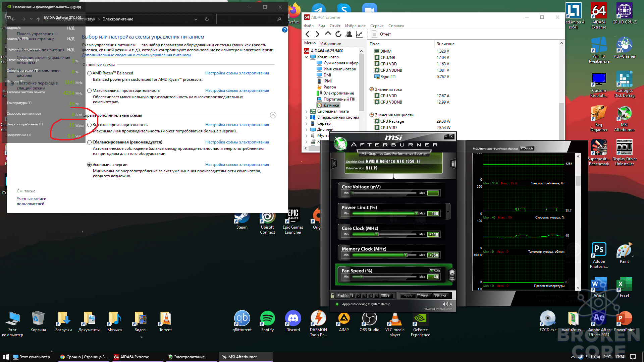Expand Системная плата tree node
This screenshot has width=644, height=362.
pos(306,111)
